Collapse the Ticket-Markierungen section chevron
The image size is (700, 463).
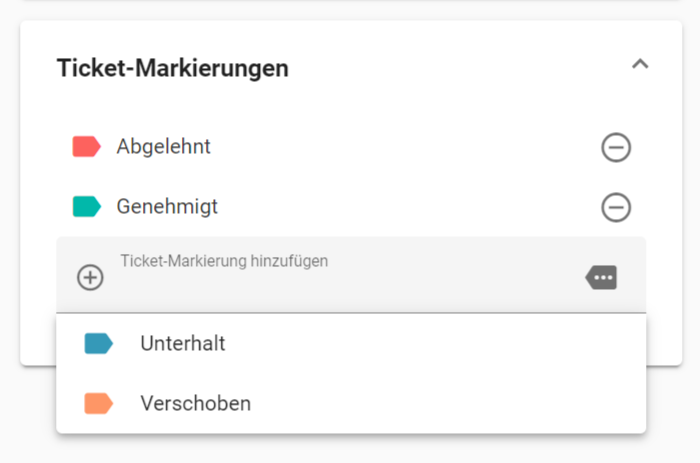(x=640, y=64)
